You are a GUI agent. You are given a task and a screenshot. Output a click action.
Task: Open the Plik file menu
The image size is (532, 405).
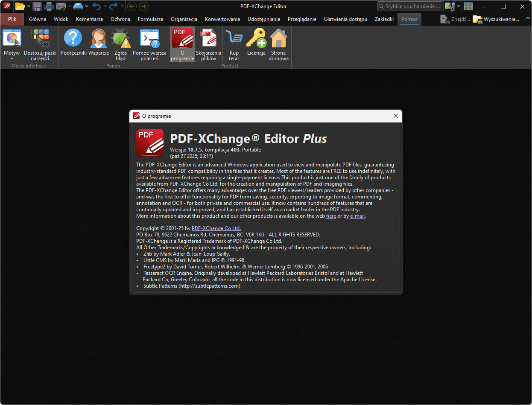tap(12, 19)
